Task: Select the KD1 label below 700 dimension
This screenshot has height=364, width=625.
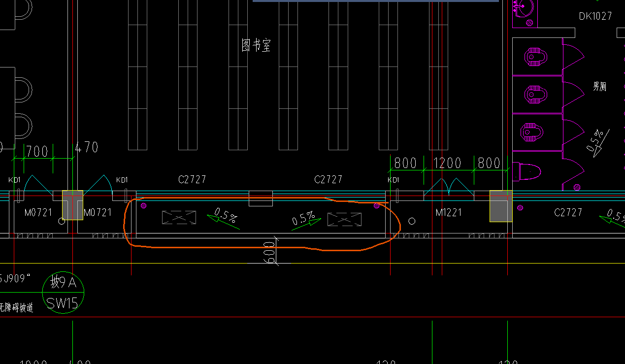Action: click(14, 180)
